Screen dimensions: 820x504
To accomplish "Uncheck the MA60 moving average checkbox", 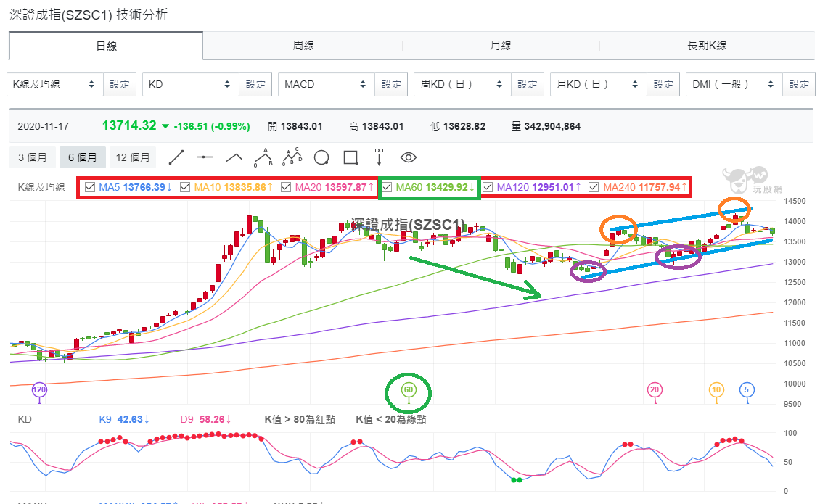I will point(387,187).
